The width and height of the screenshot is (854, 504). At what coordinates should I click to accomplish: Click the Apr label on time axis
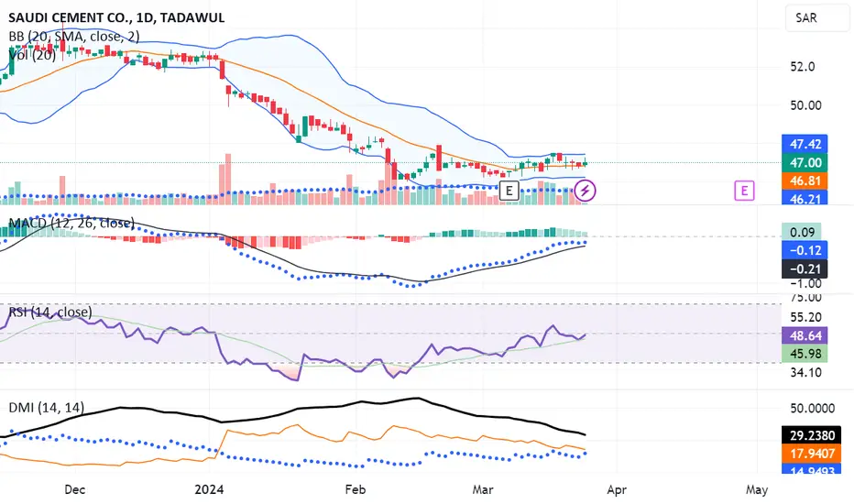click(x=617, y=489)
